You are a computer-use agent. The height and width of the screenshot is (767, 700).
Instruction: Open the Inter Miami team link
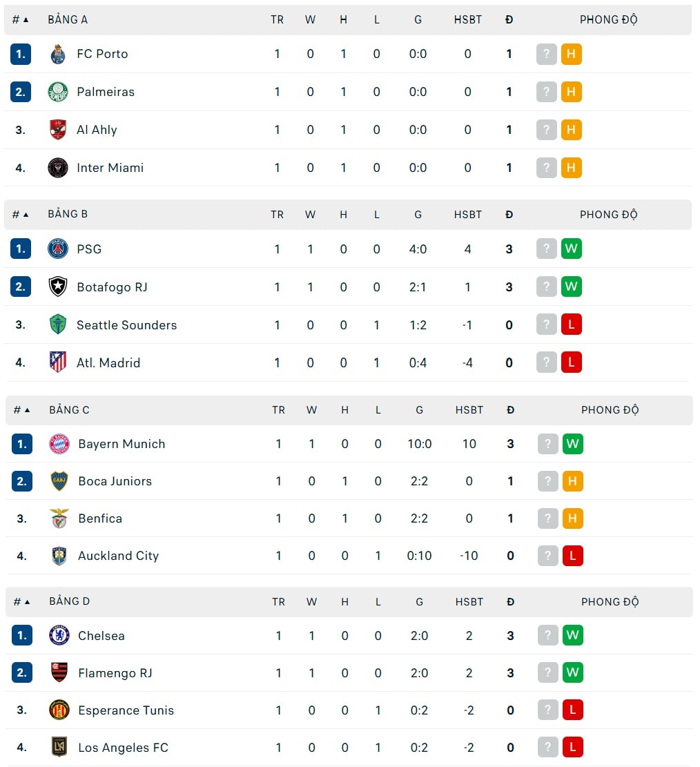110,168
